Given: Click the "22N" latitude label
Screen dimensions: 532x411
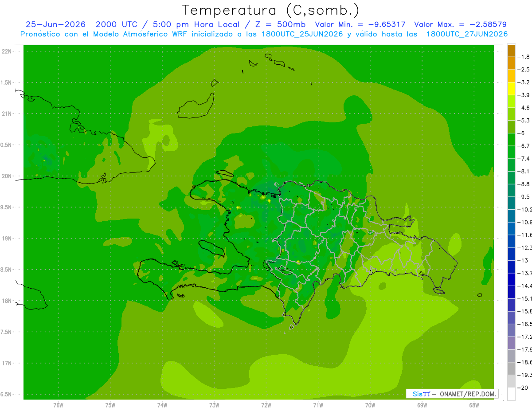Looking at the screenshot, I should (x=6, y=51).
